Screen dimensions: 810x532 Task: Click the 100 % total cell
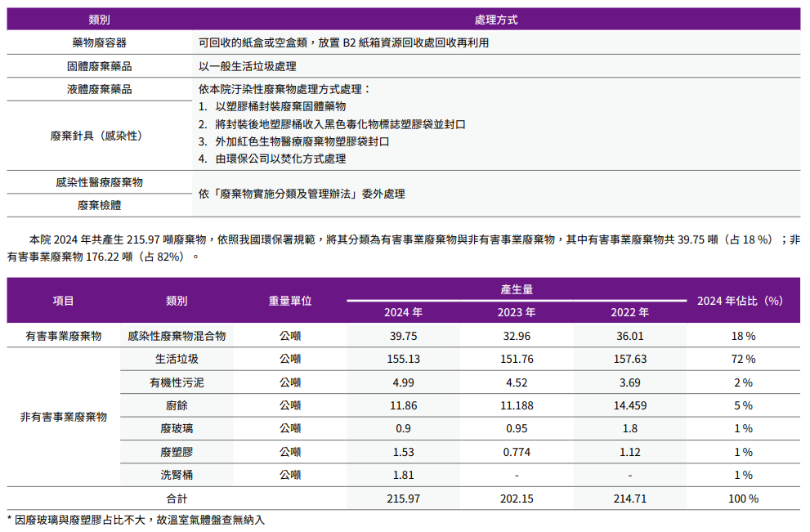(743, 499)
